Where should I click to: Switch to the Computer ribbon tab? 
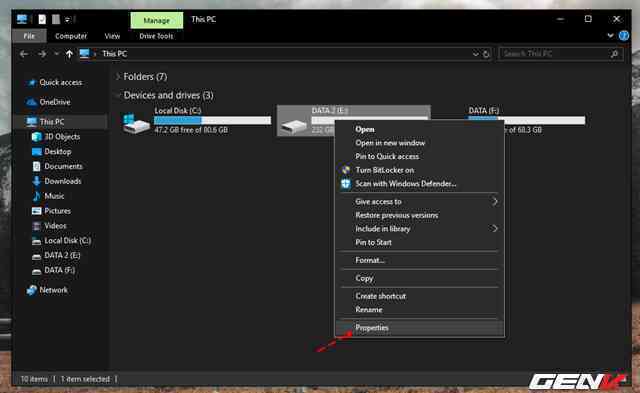coord(71,36)
